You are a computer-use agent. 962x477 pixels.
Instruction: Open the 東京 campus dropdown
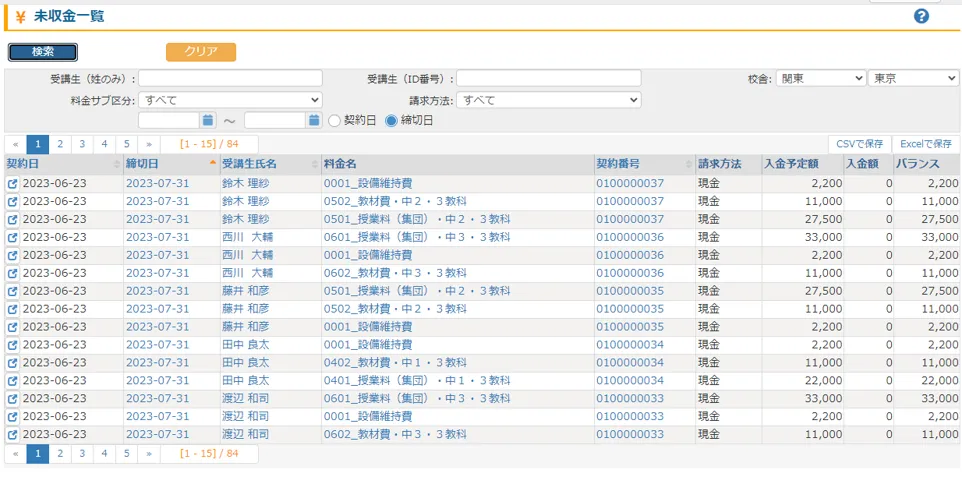tap(913, 79)
